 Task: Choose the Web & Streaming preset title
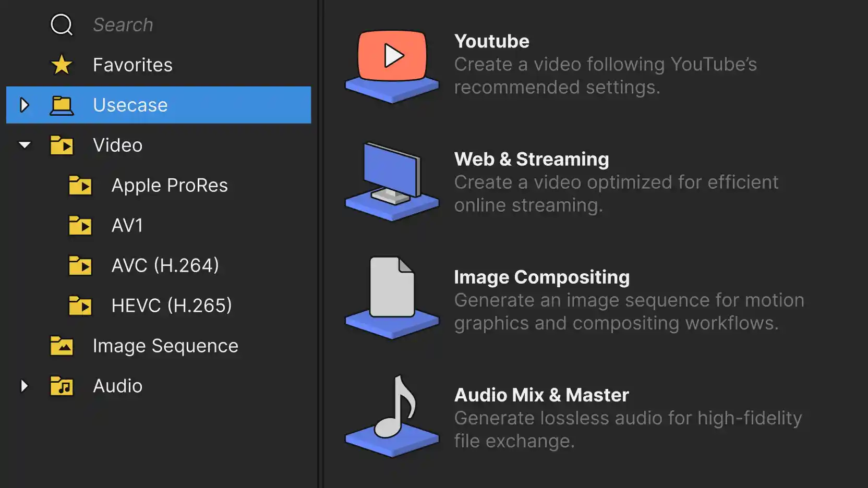(x=532, y=159)
